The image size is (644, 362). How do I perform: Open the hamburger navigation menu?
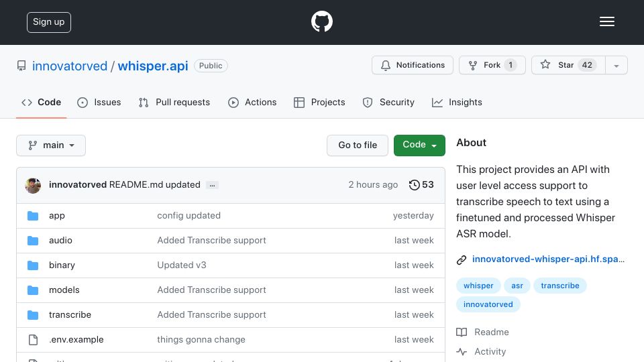[x=606, y=21]
